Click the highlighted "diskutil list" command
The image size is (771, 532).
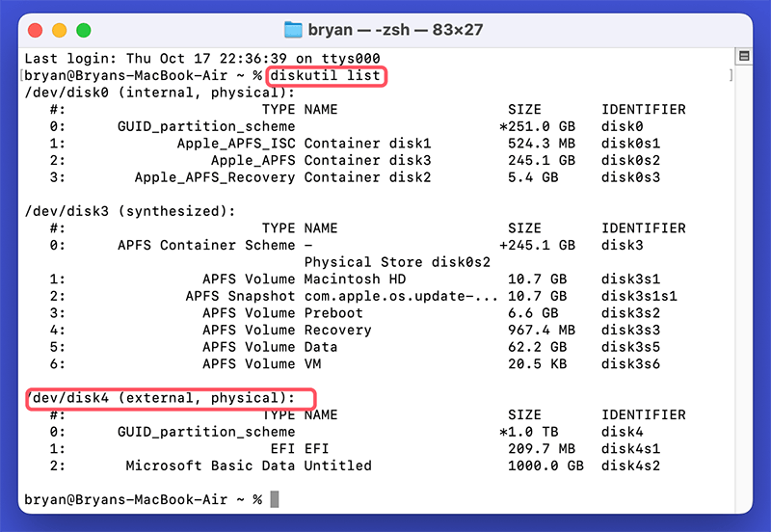327,75
